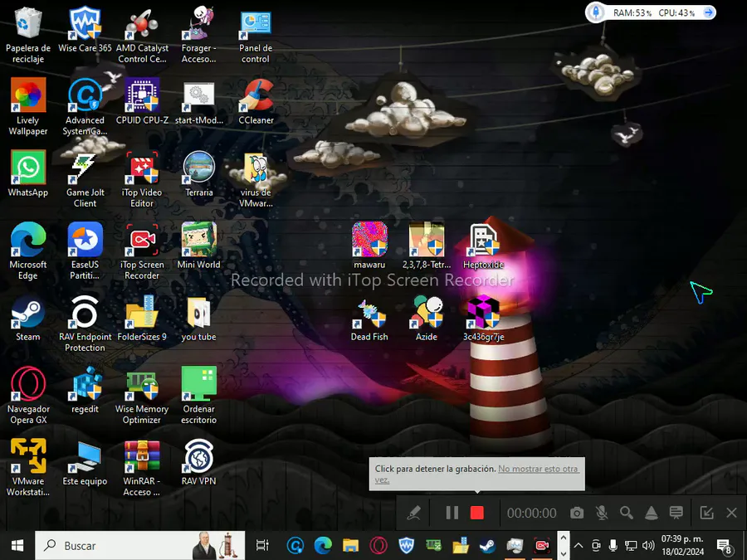
Task: Click 'No mostrar esto otra vez' link
Action: click(x=539, y=469)
